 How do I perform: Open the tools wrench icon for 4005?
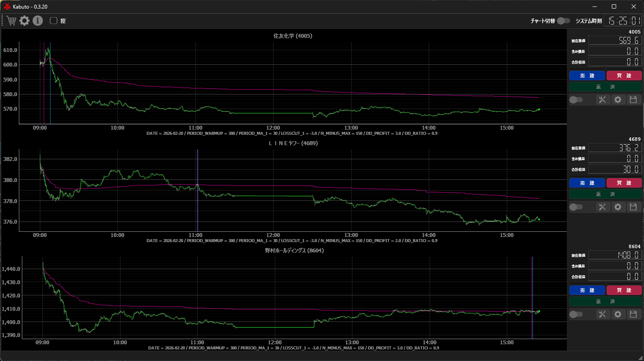(602, 100)
